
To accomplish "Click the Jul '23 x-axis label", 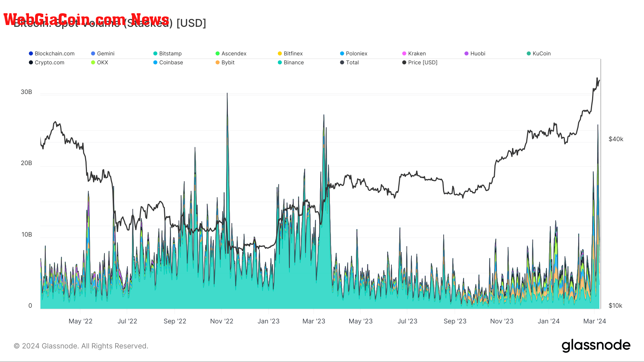I will click(x=408, y=321).
